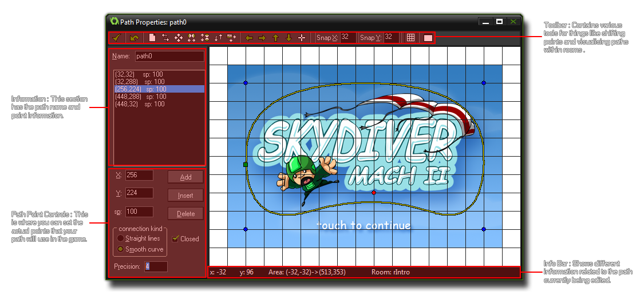This screenshot has height=303, width=644.
Task: Shift view left with left arrow
Action: pyautogui.click(x=248, y=38)
